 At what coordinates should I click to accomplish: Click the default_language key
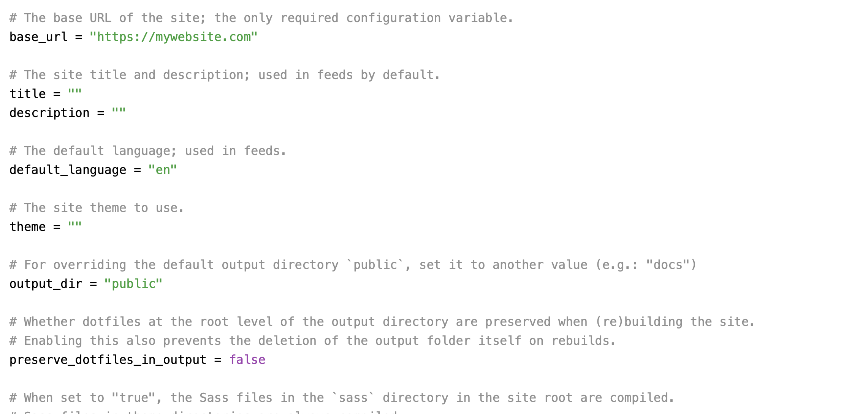pyautogui.click(x=68, y=170)
